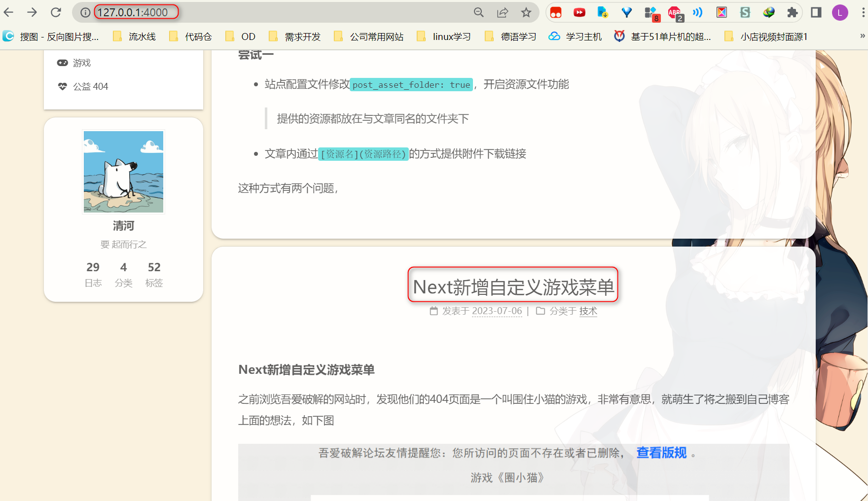Open the 搜图 - 反向图片搜 bookmark
The image size is (868, 501).
(x=51, y=36)
